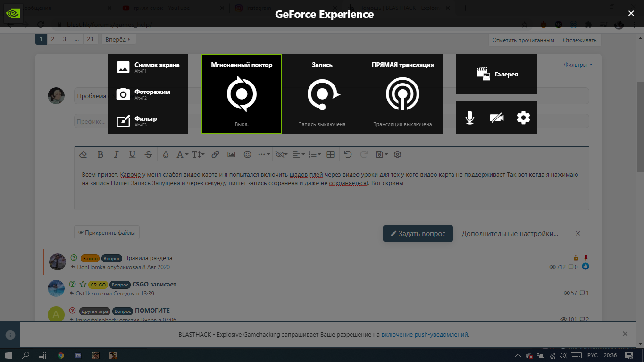
Task: Open spoiler/hide crossed-eye dropdown
Action: pyautogui.click(x=282, y=154)
